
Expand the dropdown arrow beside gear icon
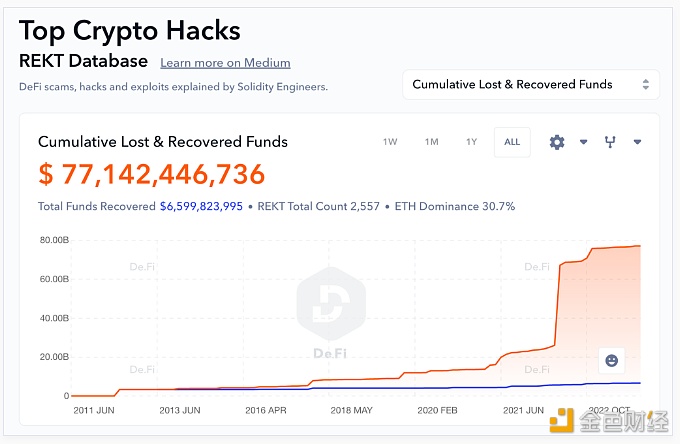(x=584, y=142)
